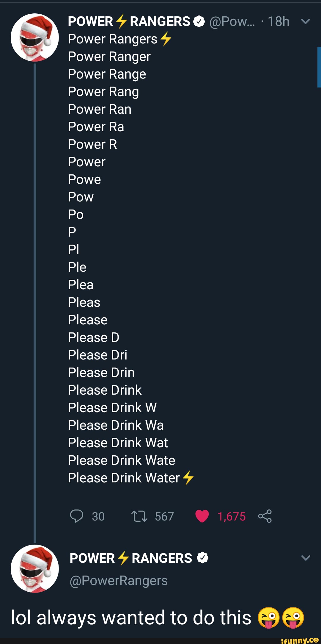Viewport: 321px width, 644px height.
Task: Select the 'Please Drink Water' final line
Action: pyautogui.click(x=124, y=478)
